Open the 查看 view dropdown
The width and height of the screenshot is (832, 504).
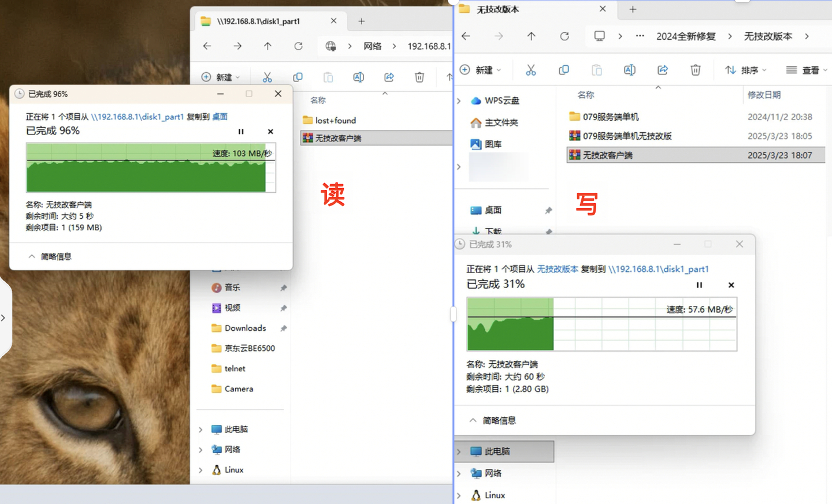click(x=807, y=70)
